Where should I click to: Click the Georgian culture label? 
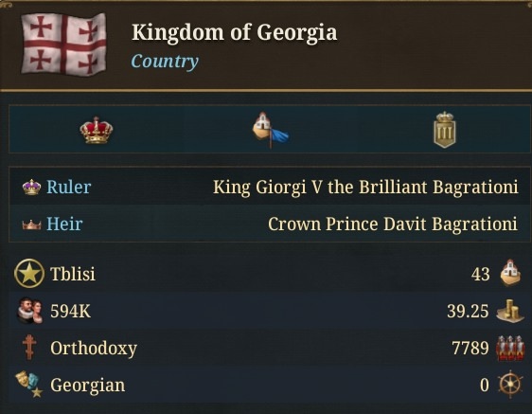coord(88,386)
